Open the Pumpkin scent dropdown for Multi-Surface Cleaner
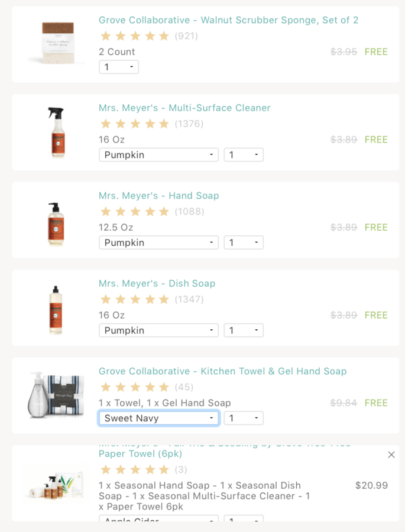405x532 pixels. [x=158, y=154]
